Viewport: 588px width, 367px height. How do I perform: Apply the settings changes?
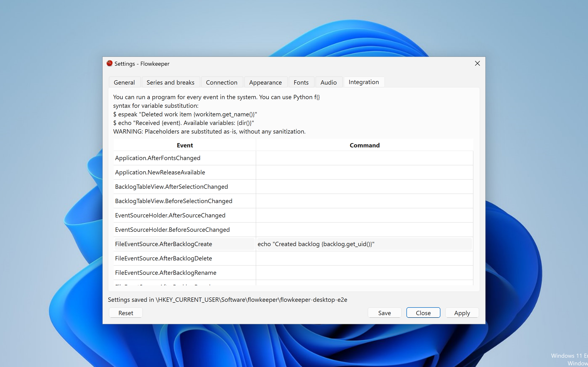click(x=462, y=313)
